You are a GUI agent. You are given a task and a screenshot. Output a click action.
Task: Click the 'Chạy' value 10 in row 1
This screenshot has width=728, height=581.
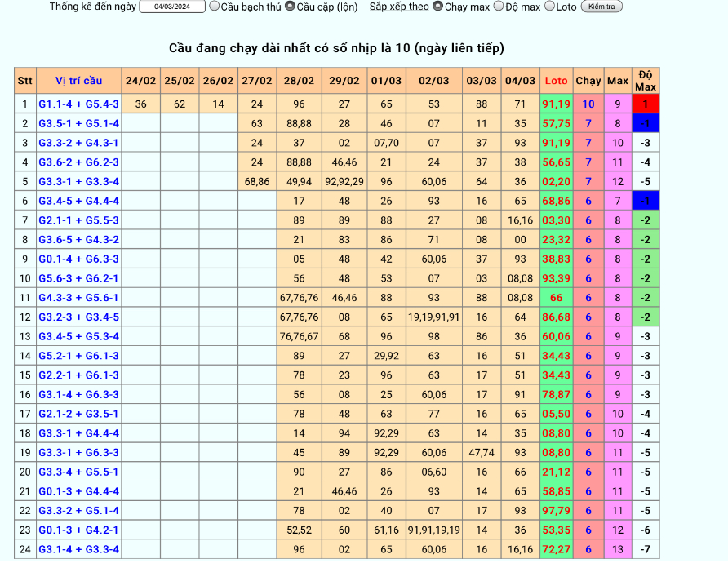[588, 104]
